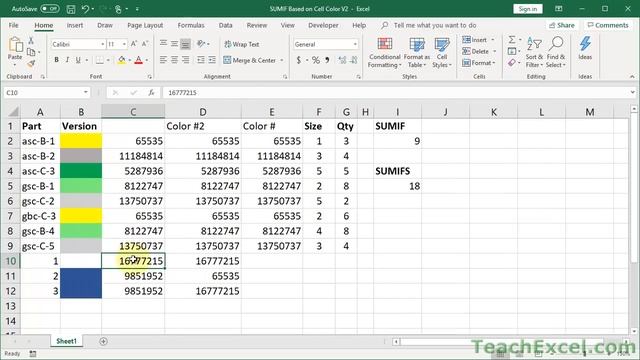This screenshot has height=360, width=640.
Task: Open Cell Styles gallery
Action: pos(442,53)
